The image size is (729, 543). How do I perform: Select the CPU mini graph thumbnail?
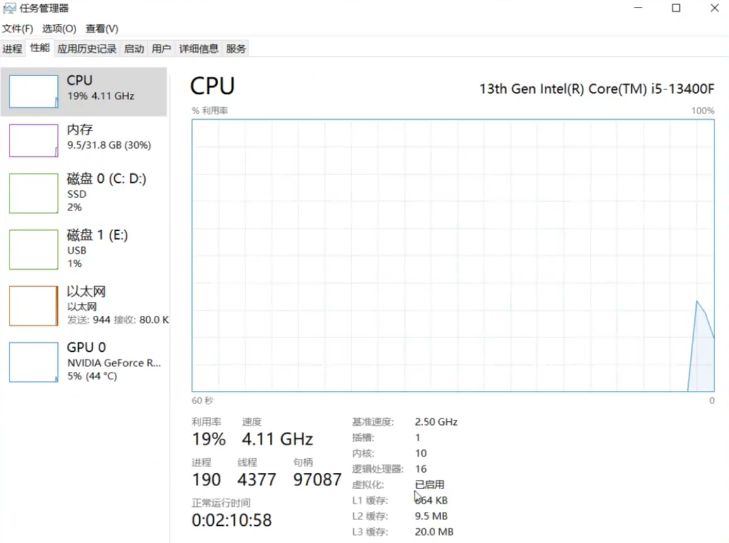point(34,90)
